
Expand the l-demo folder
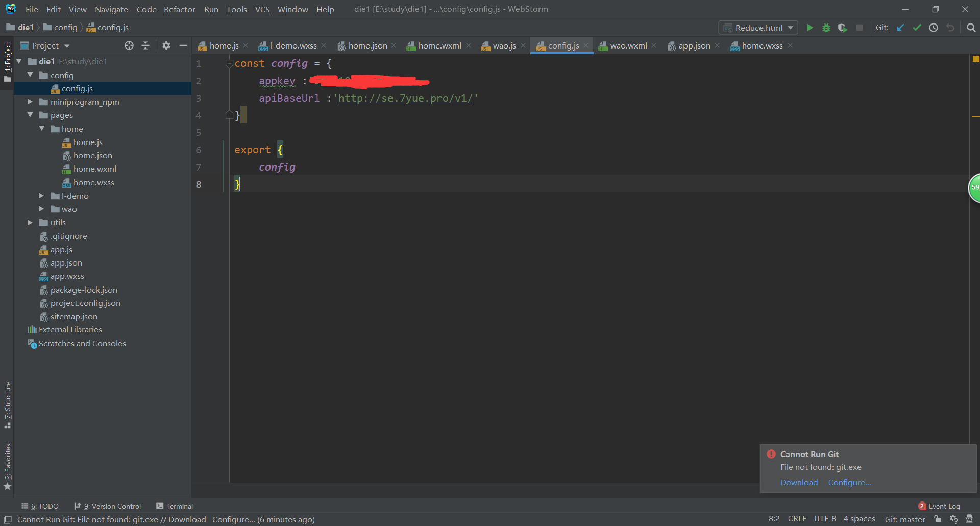pyautogui.click(x=42, y=196)
